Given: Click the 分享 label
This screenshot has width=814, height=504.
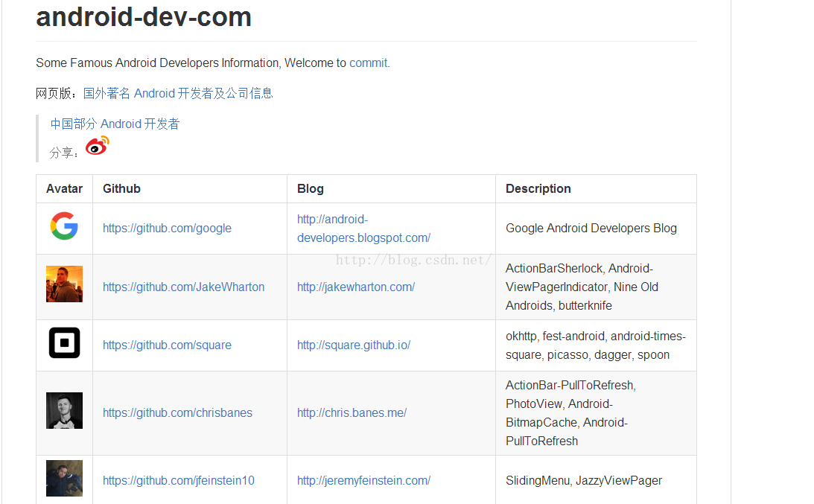Looking at the screenshot, I should 64,153.
